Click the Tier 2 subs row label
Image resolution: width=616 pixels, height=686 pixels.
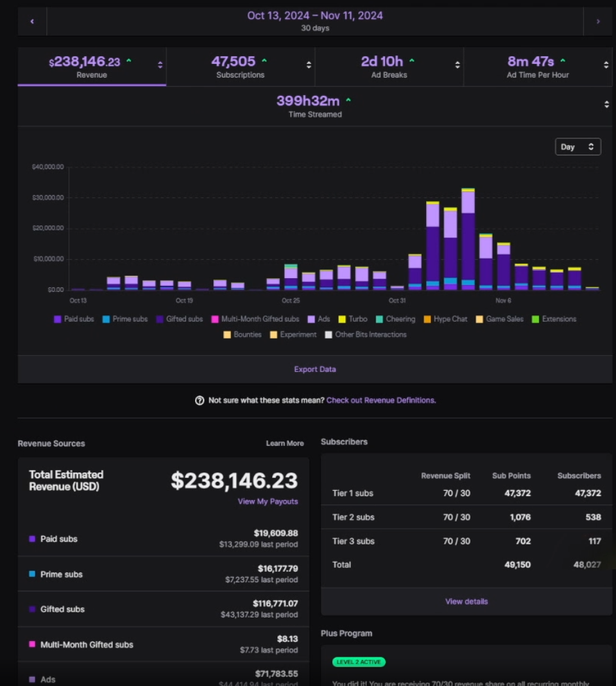pyautogui.click(x=354, y=517)
